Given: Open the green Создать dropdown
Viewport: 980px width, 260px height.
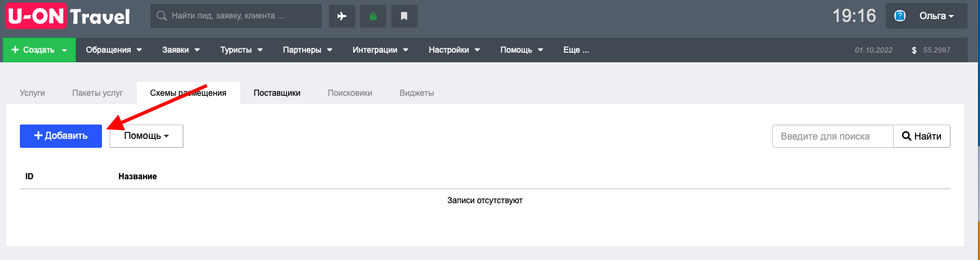Looking at the screenshot, I should (x=39, y=50).
